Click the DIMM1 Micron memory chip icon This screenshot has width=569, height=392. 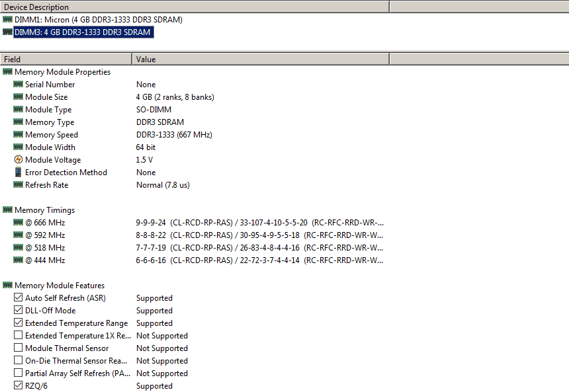coord(7,19)
